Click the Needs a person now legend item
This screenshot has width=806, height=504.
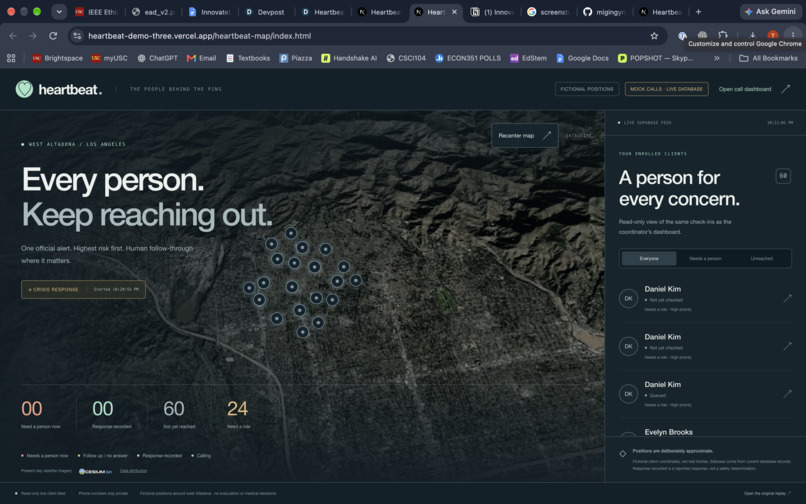pyautogui.click(x=45, y=455)
